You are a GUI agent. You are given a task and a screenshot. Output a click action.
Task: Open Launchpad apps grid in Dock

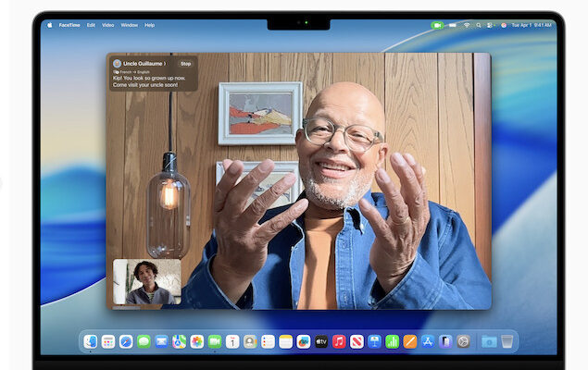(x=108, y=341)
